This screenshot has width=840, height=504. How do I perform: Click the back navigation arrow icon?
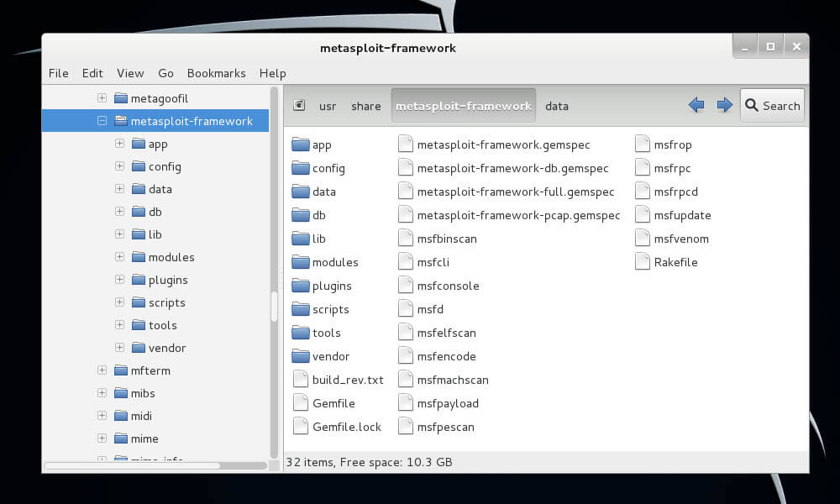(x=696, y=105)
